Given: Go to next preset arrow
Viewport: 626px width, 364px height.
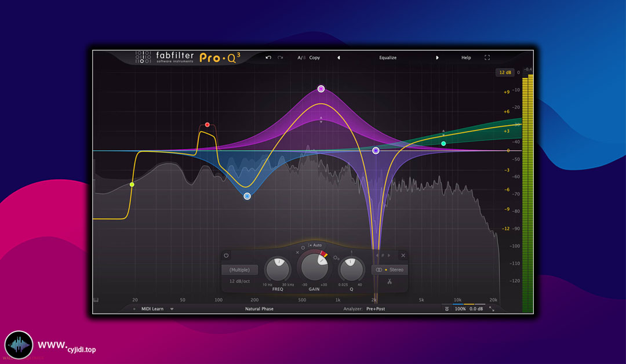Looking at the screenshot, I should tap(437, 57).
